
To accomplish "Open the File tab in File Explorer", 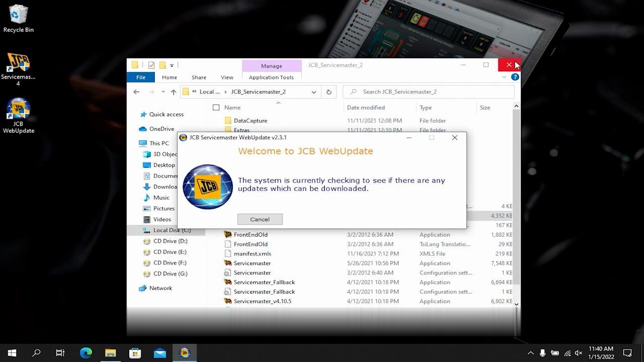I will pyautogui.click(x=141, y=77).
